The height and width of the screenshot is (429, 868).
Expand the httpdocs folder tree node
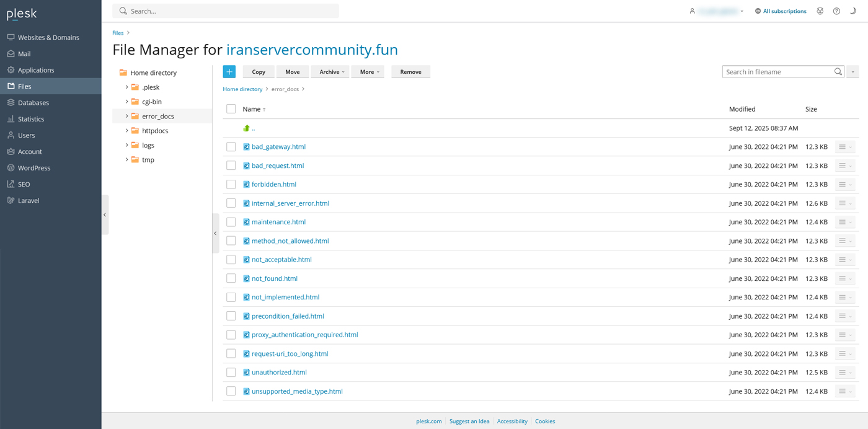pyautogui.click(x=127, y=131)
